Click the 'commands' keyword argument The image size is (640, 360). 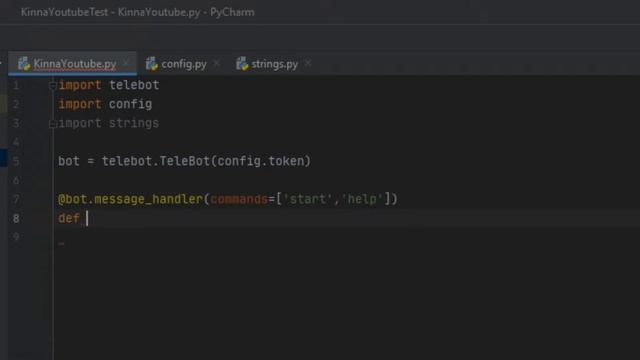pos(239,200)
